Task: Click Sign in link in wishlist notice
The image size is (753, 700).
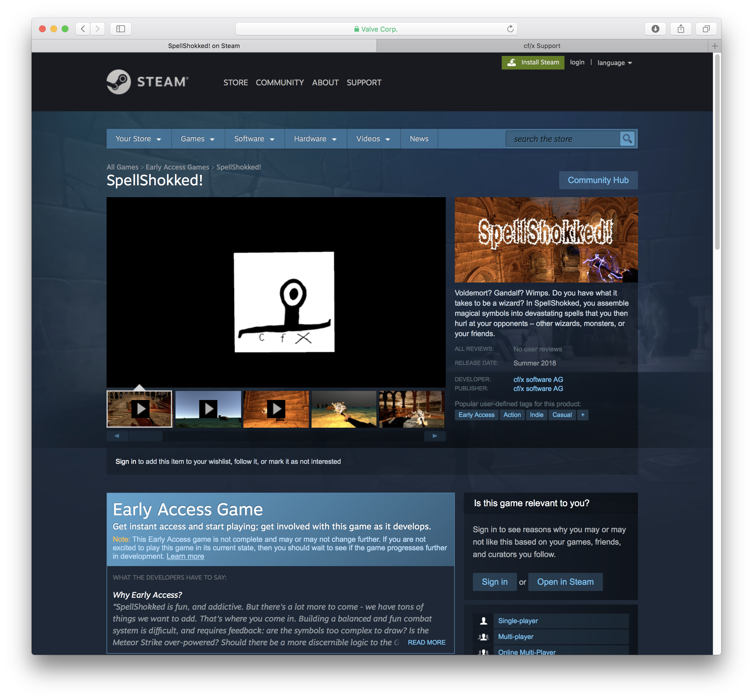Action: [126, 462]
